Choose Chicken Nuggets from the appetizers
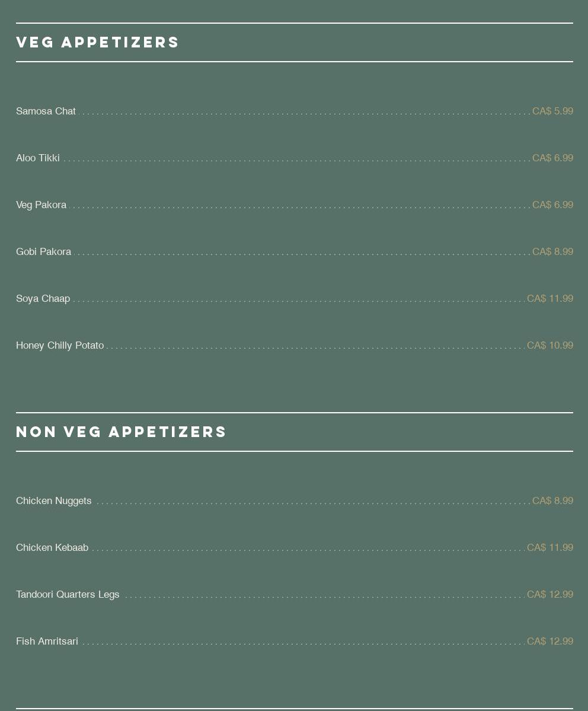 [x=54, y=501]
